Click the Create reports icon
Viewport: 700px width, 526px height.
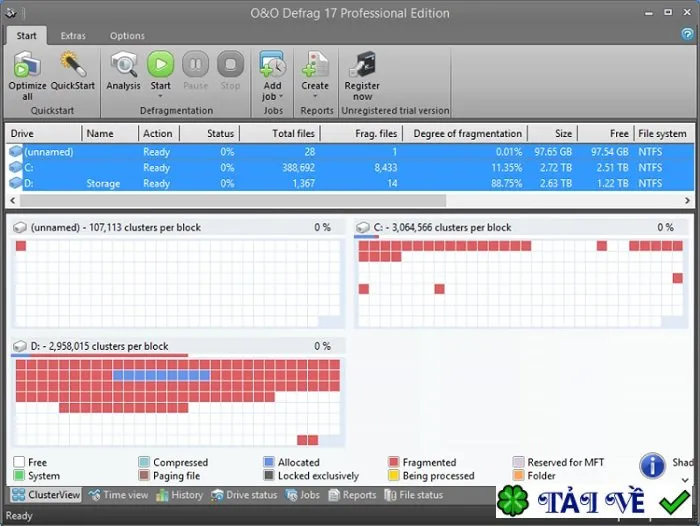pos(315,64)
